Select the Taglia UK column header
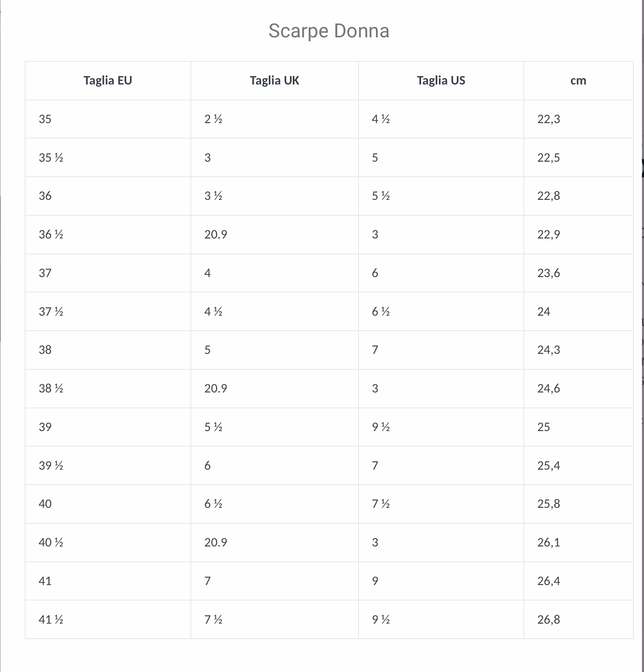 pyautogui.click(x=274, y=80)
